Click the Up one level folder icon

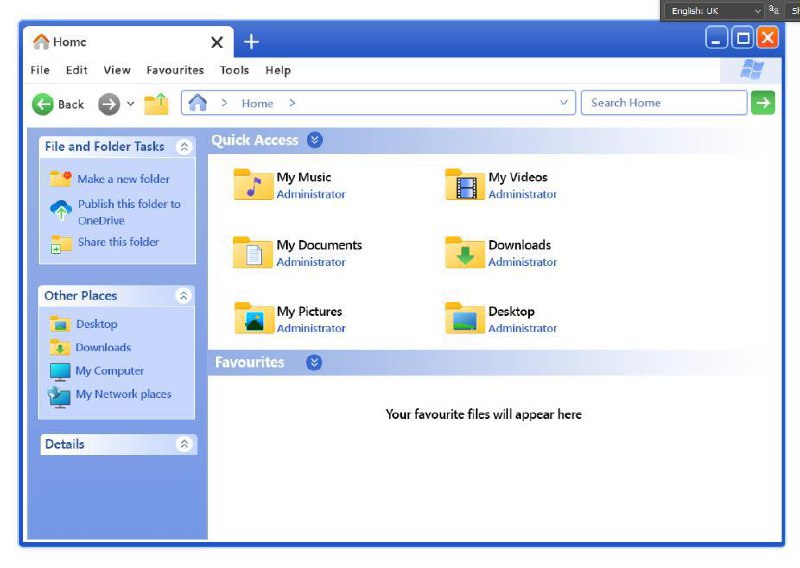pos(156,104)
